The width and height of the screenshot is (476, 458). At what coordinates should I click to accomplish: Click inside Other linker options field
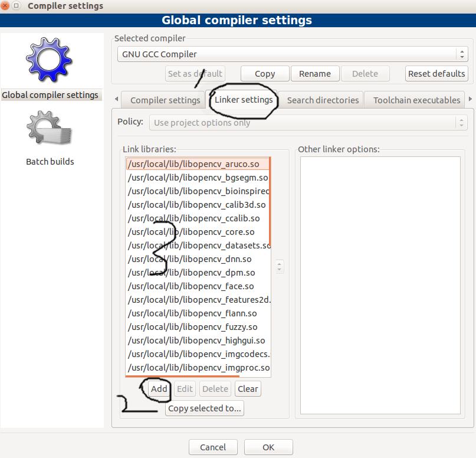point(380,285)
